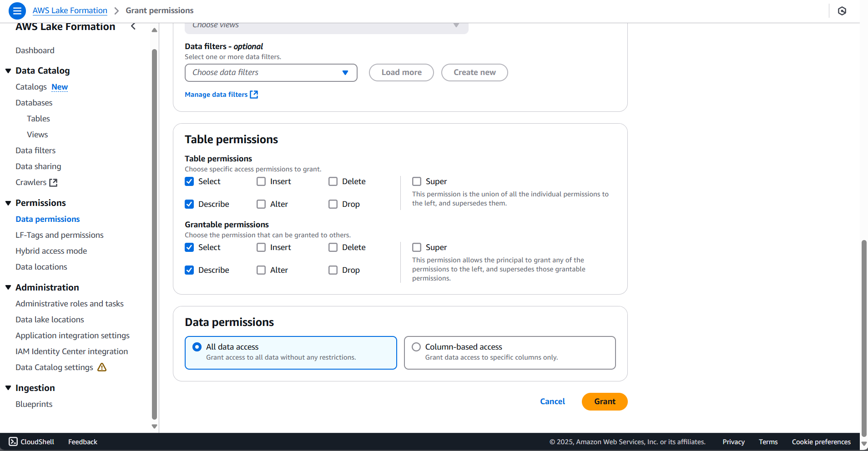This screenshot has width=868, height=451.
Task: Check Select under Table permissions
Action: pos(189,181)
